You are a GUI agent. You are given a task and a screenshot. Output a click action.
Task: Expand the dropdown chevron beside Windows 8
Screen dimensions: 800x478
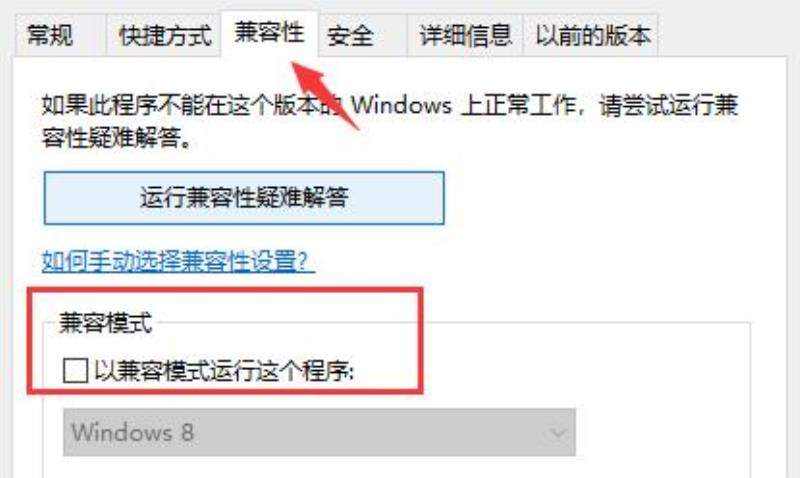click(x=558, y=433)
